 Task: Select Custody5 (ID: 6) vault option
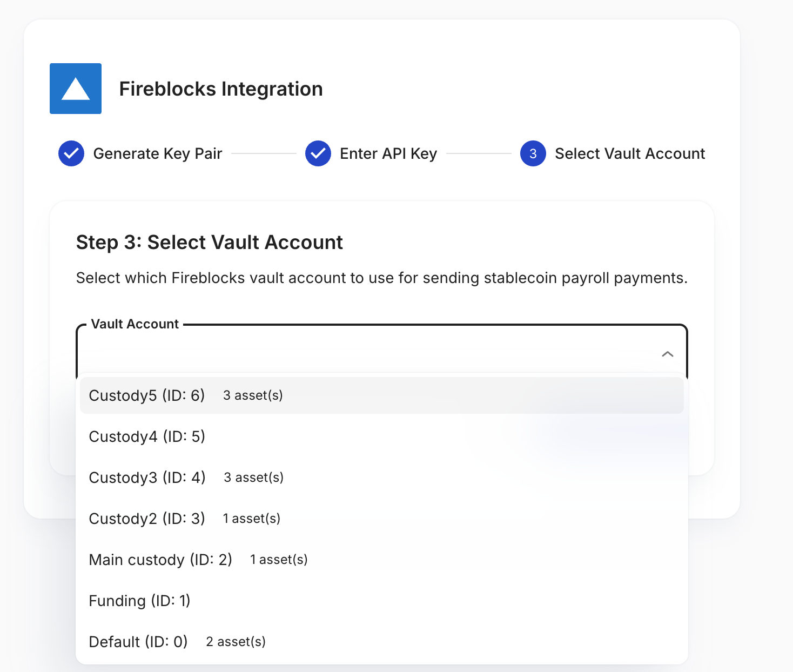[x=382, y=395]
